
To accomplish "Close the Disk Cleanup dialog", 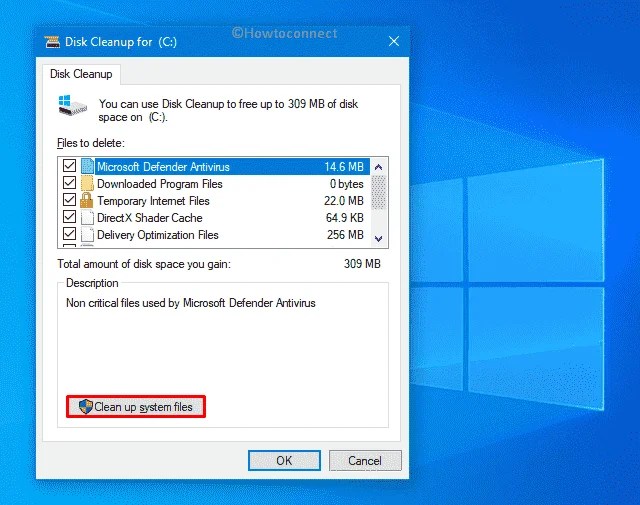I will (394, 41).
